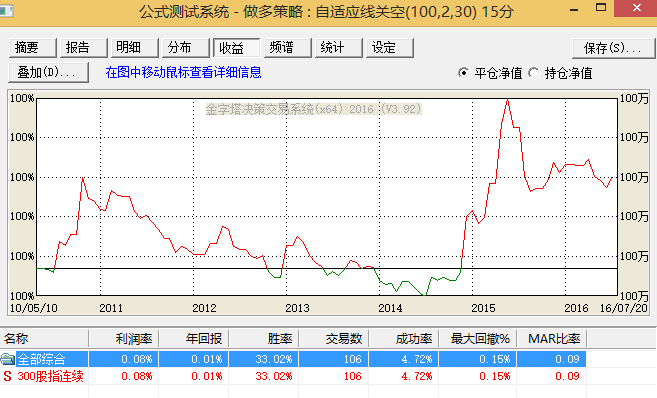Select the 全部综合 row name

41,359
